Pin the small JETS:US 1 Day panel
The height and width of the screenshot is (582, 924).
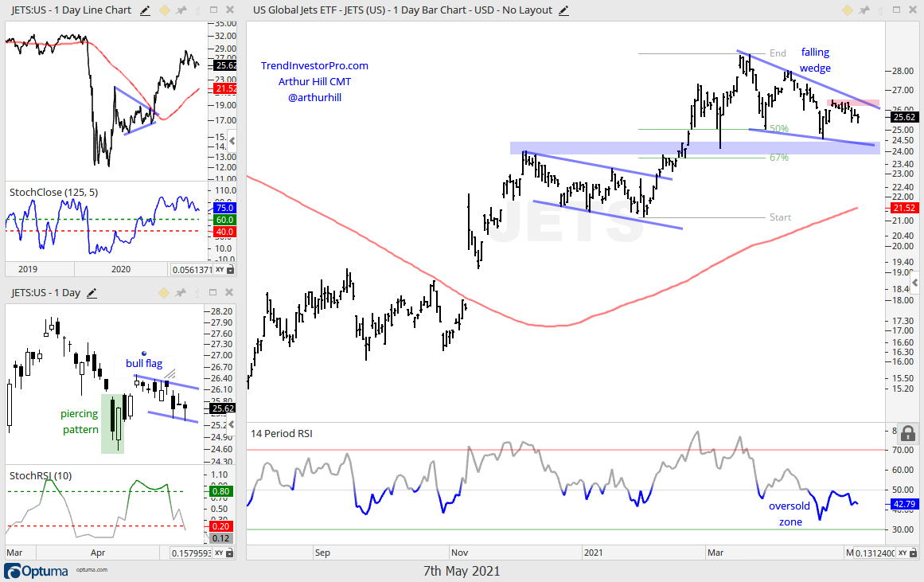(181, 292)
